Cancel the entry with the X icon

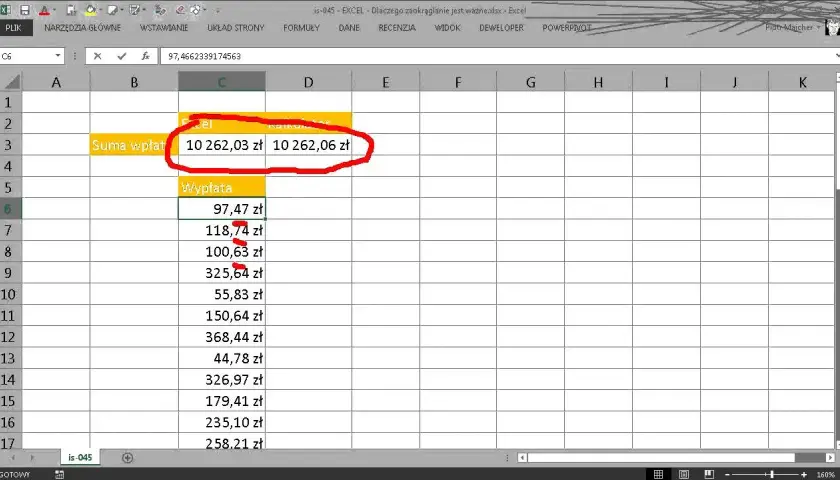pos(97,56)
